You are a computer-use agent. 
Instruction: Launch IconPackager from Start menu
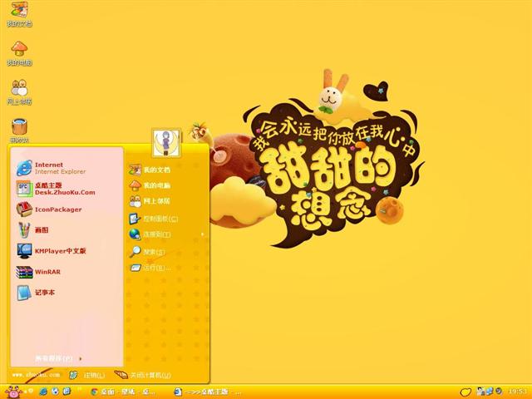tap(49, 209)
